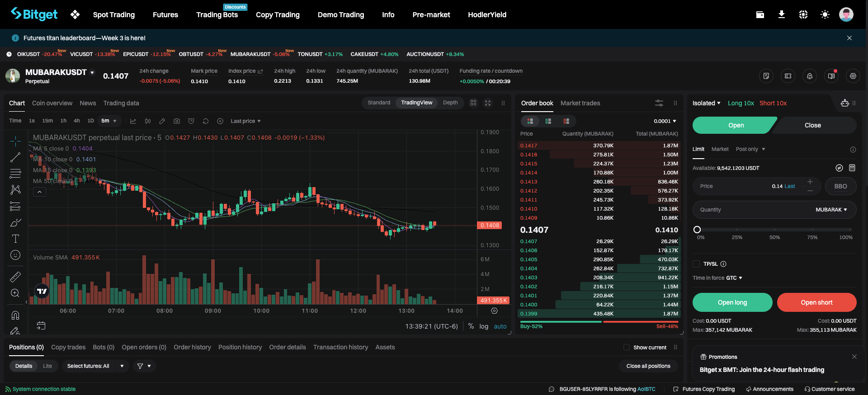
Task: Open the chart multi-layout grid icon
Action: (x=473, y=103)
